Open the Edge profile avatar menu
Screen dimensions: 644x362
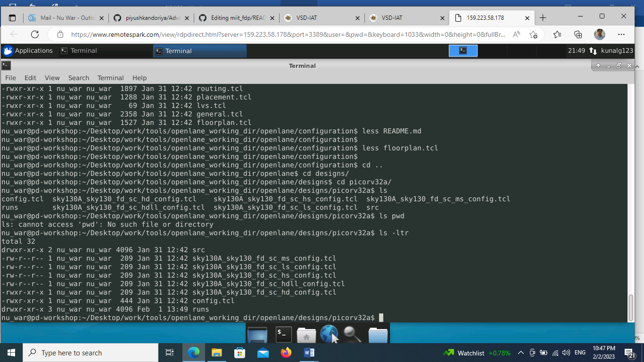point(599,34)
